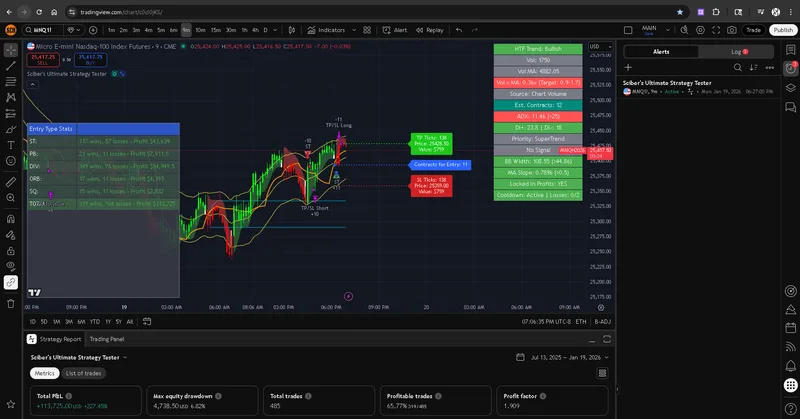Collapse the indicator legend chevron
800x419 pixels.
32,84
